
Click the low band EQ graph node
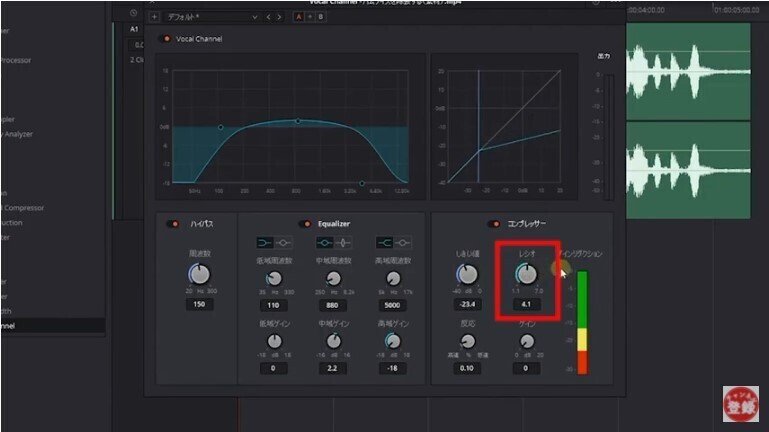tap(221, 127)
